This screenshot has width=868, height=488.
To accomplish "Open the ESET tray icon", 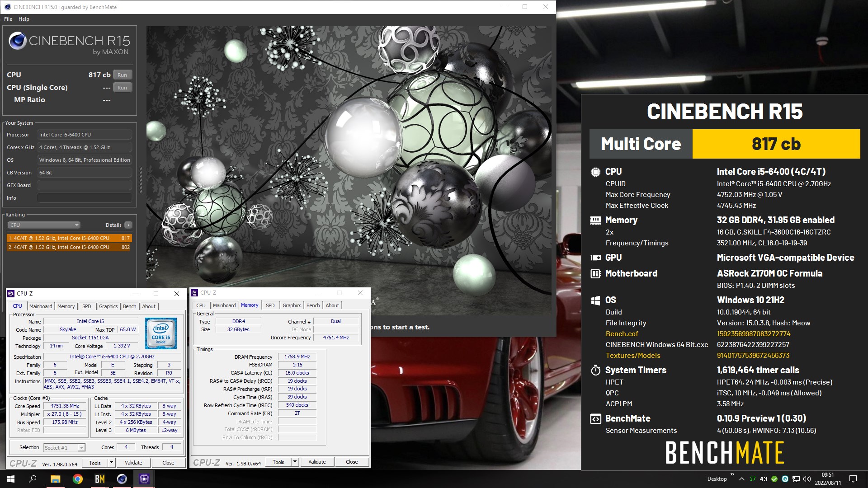I will [785, 479].
